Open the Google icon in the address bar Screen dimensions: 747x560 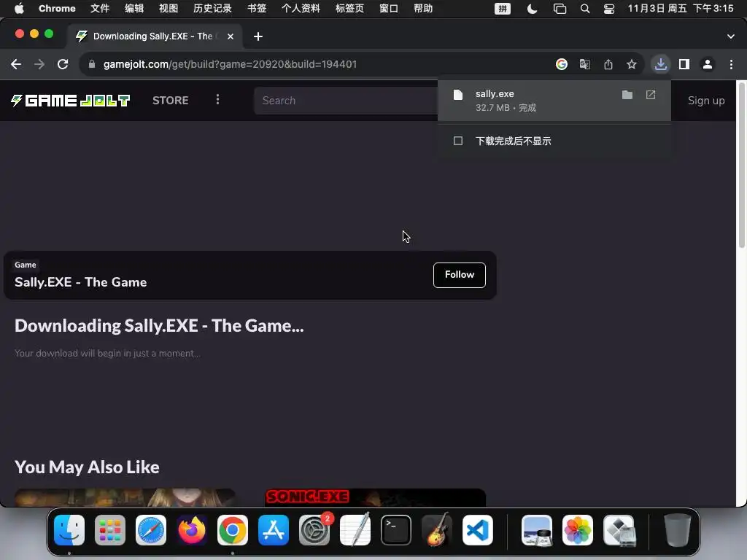pos(562,64)
